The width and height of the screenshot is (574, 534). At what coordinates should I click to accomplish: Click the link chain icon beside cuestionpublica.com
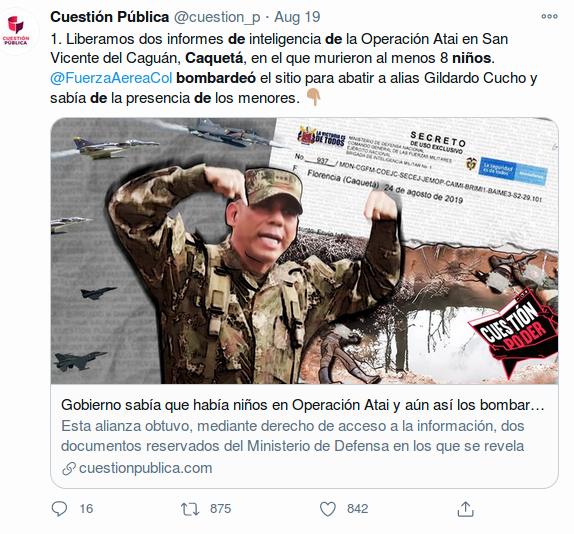tap(68, 468)
